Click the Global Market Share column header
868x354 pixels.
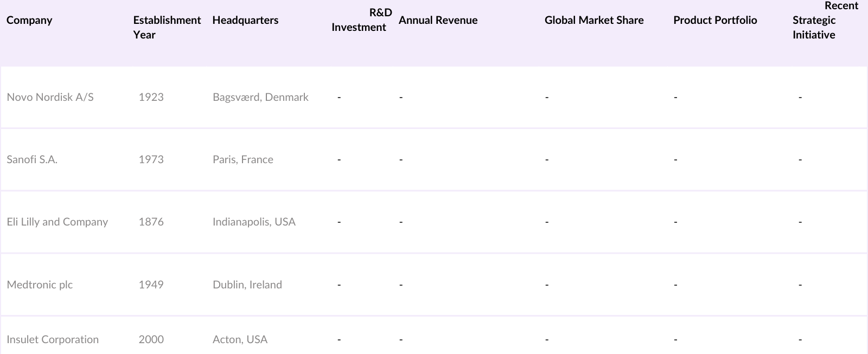coord(594,20)
